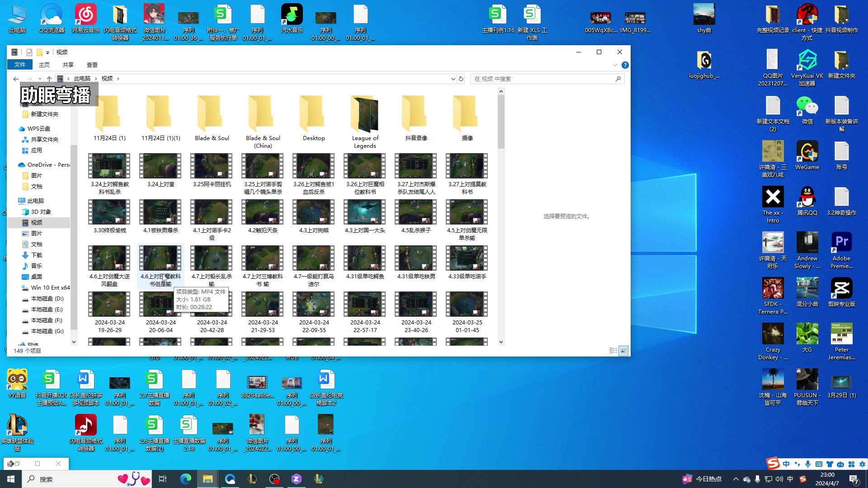This screenshot has width=868, height=488.
Task: Launch QQ浏览器 from the desktop
Action: [52, 19]
